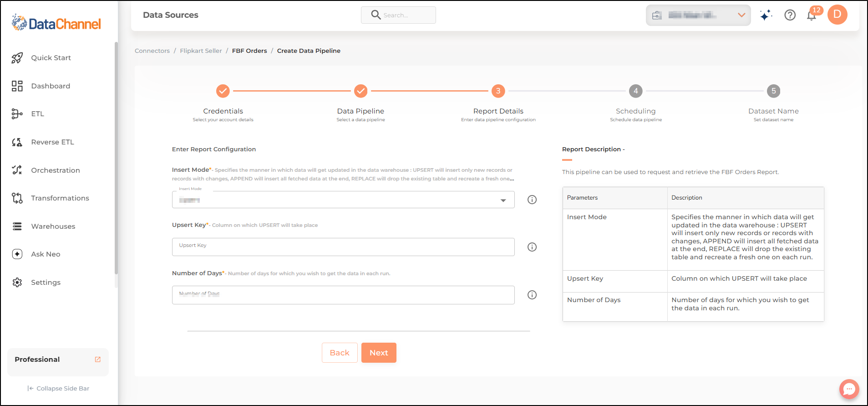Open Reverse ETL menu item
The width and height of the screenshot is (868, 406).
coord(52,142)
